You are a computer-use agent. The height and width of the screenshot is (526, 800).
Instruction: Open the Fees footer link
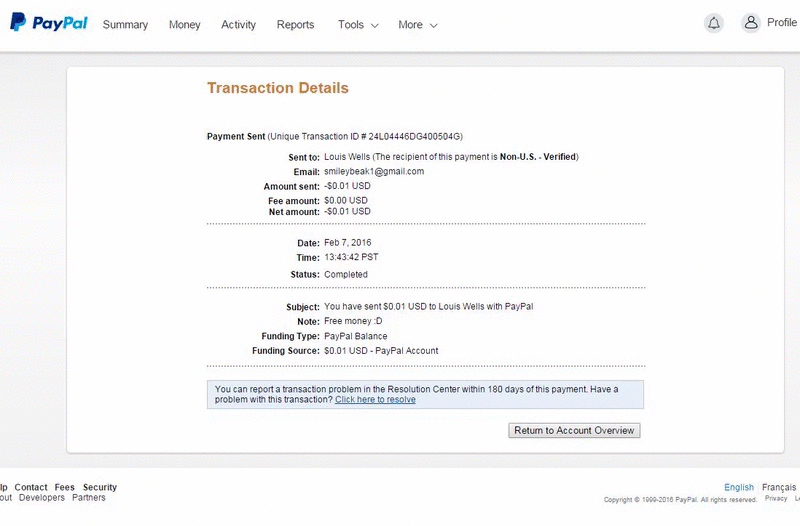click(x=64, y=487)
